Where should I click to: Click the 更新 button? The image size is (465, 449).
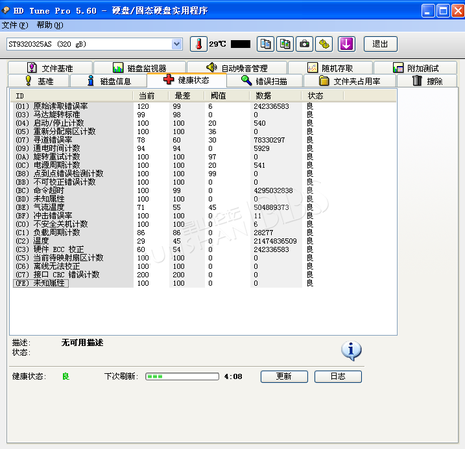coord(284,376)
